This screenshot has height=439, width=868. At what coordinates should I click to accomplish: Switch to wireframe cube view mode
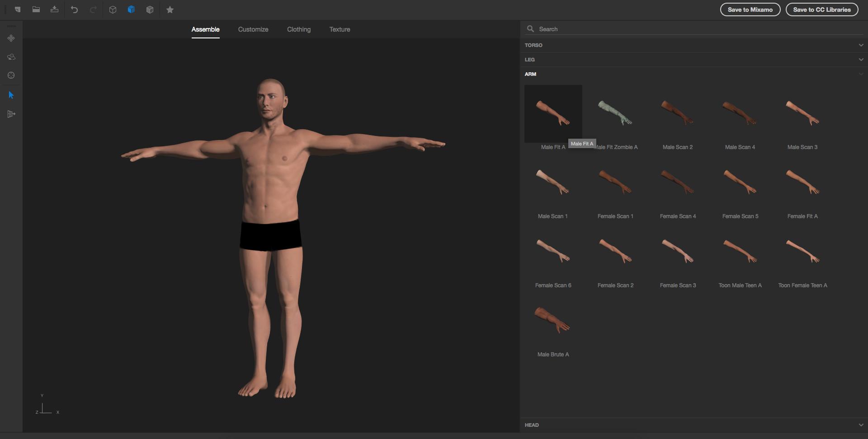click(x=113, y=9)
